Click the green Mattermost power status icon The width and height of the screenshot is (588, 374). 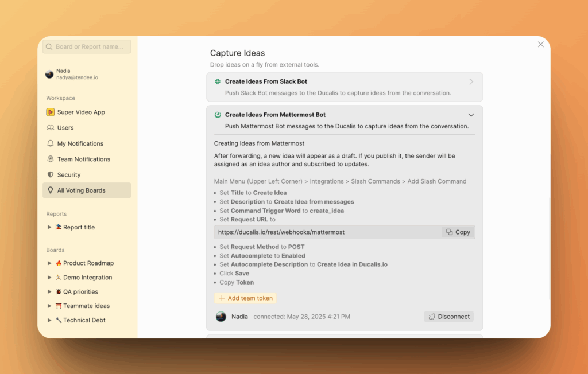218,115
